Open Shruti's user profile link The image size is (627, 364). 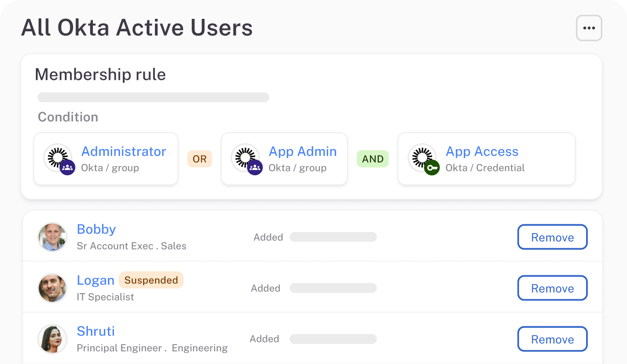pyautogui.click(x=96, y=331)
